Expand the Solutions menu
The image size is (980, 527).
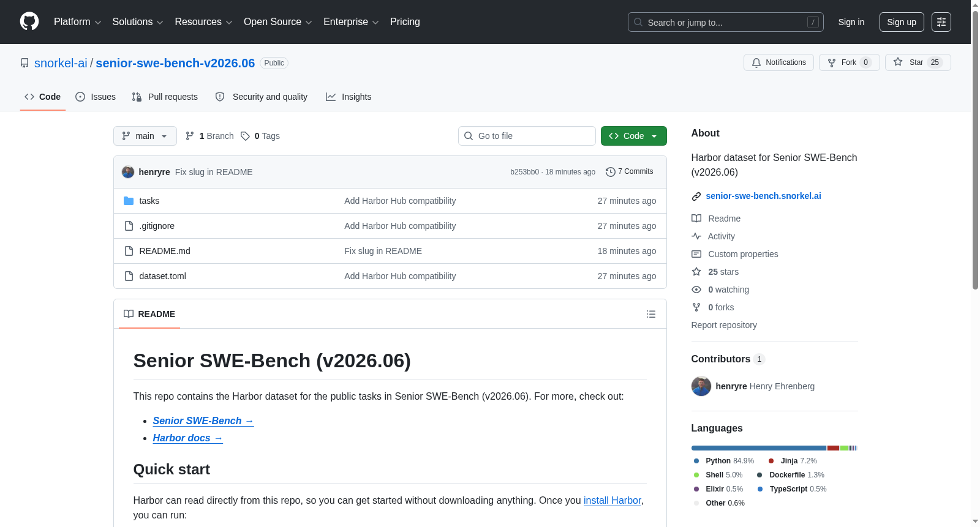tap(138, 22)
